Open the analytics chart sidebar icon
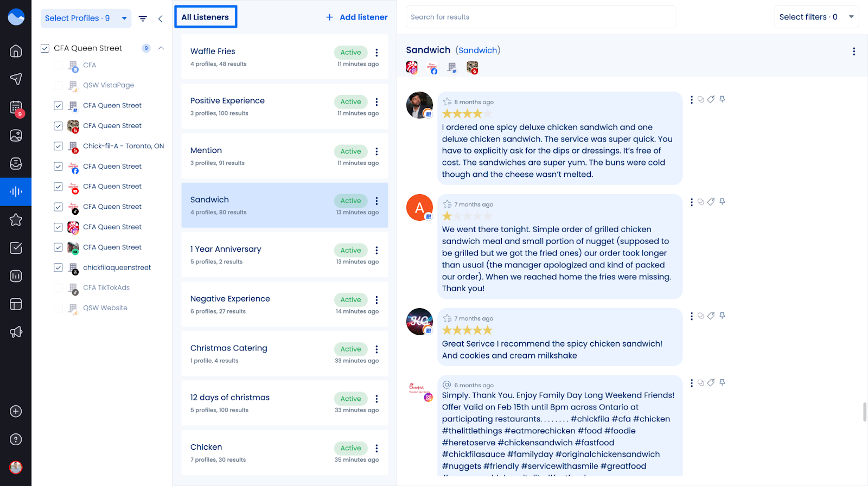868x486 pixels. coord(16,276)
